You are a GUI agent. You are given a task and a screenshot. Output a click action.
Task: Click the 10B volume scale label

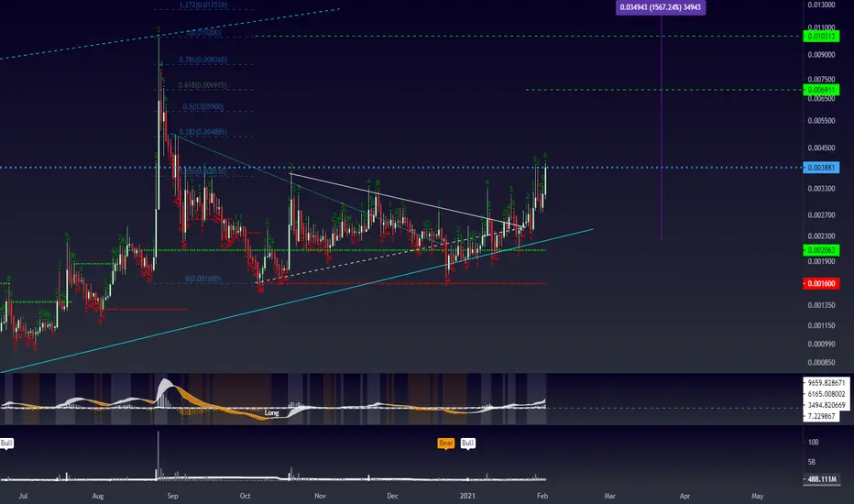pyautogui.click(x=813, y=442)
